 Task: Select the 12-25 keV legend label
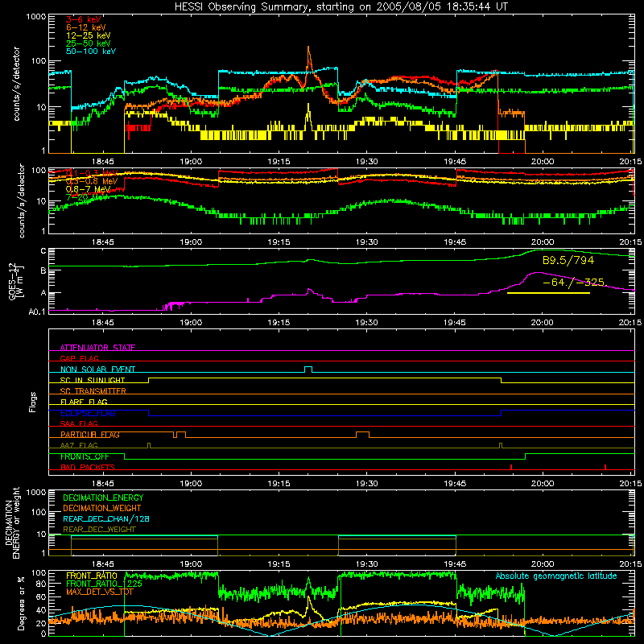click(89, 35)
